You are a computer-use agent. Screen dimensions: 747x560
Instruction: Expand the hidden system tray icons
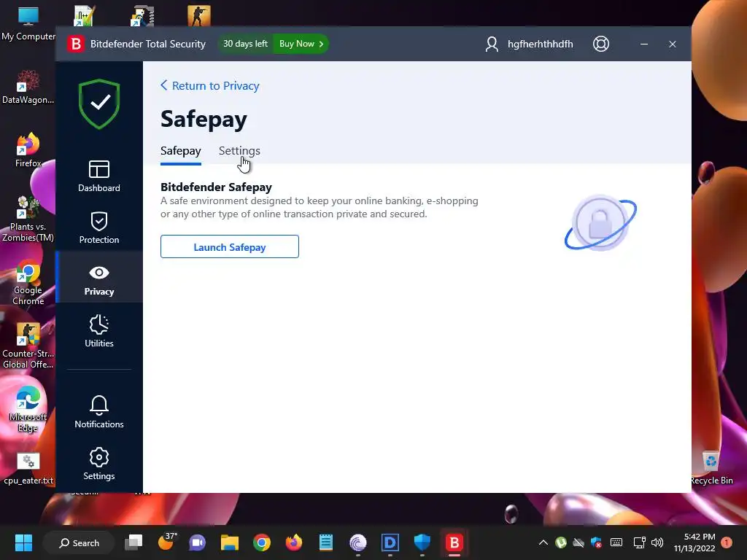[x=543, y=542]
